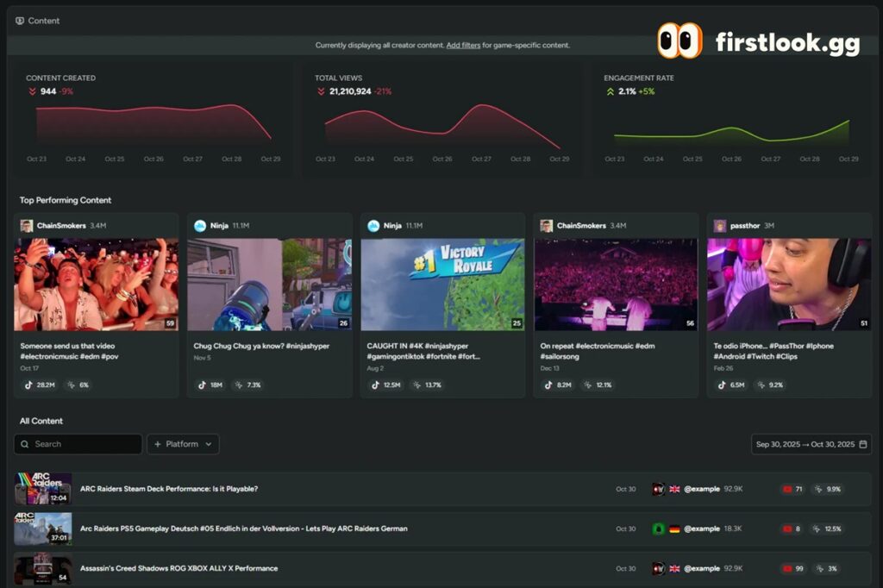Click YouTube icon beside 99 views

tap(787, 569)
